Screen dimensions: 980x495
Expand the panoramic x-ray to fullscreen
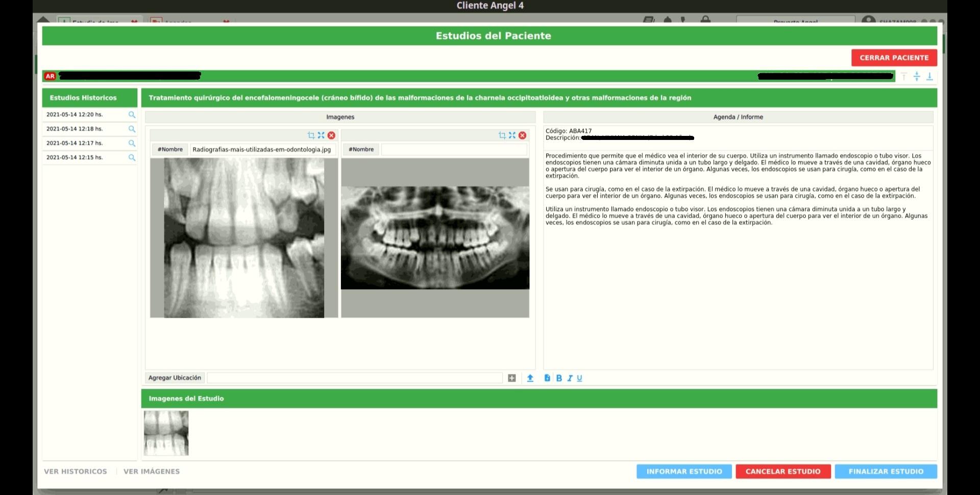[512, 135]
